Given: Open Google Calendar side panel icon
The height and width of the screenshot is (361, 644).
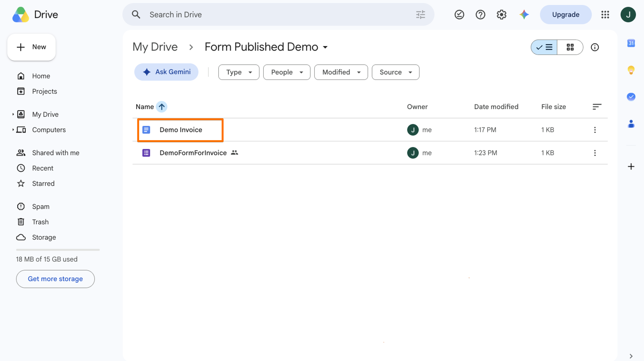Looking at the screenshot, I should pyautogui.click(x=631, y=43).
